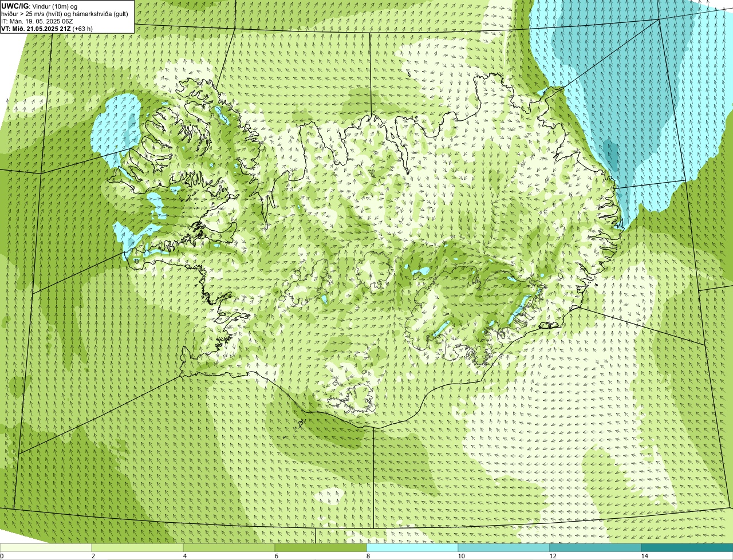Click the legend scale label '2'
The width and height of the screenshot is (733, 560).
click(x=93, y=556)
